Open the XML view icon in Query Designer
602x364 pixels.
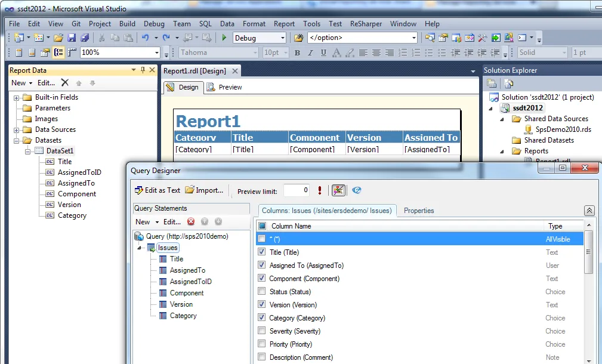coord(339,190)
